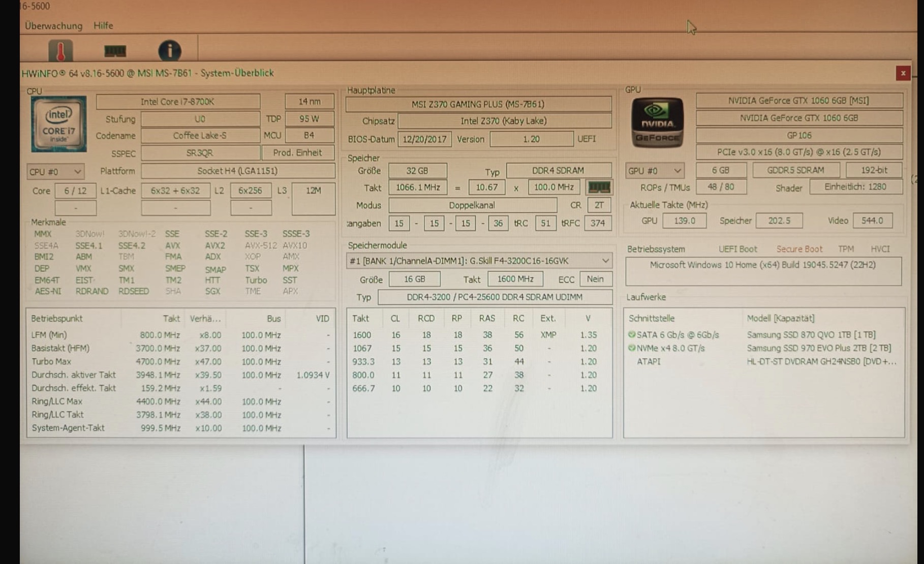Click the Modus field Doppelkanal
This screenshot has width=924, height=564.
(x=472, y=205)
